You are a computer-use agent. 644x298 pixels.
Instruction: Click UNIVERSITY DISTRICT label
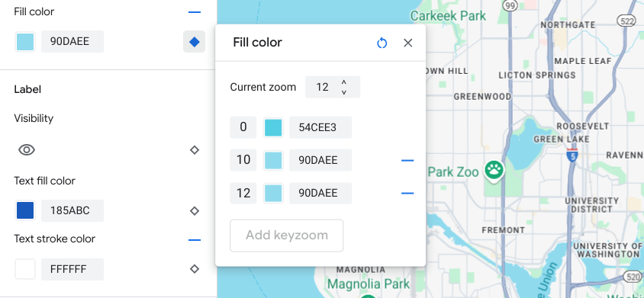point(592,205)
